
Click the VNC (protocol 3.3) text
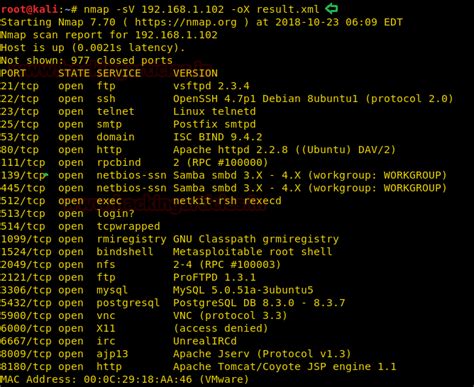coord(230,316)
